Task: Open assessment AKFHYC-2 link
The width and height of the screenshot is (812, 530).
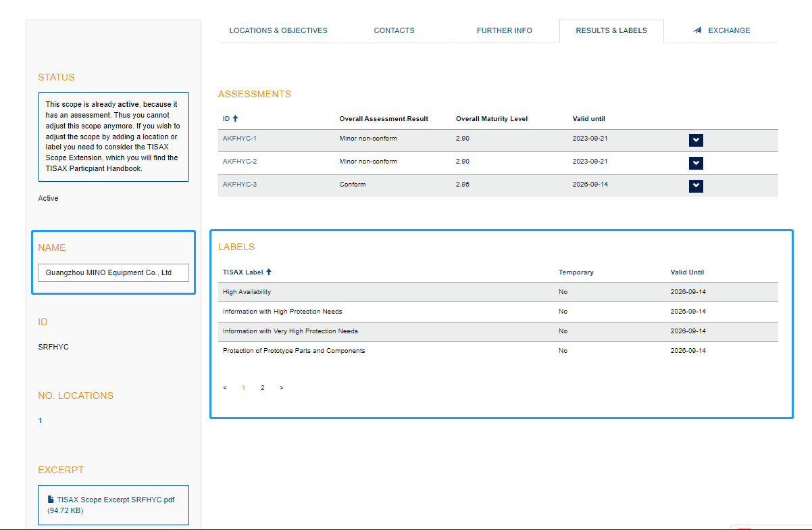Action: [240, 162]
